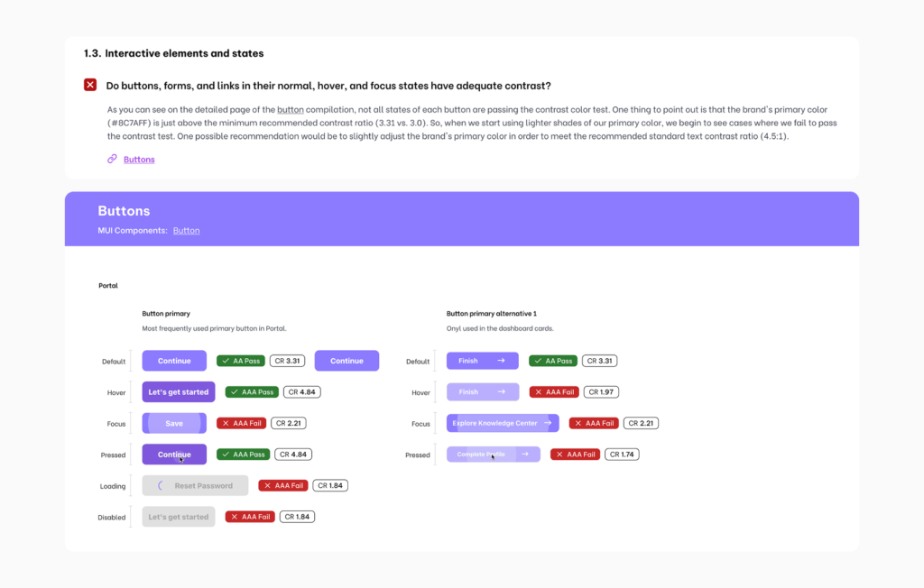Click the red X status icon beside the question

coord(90,84)
